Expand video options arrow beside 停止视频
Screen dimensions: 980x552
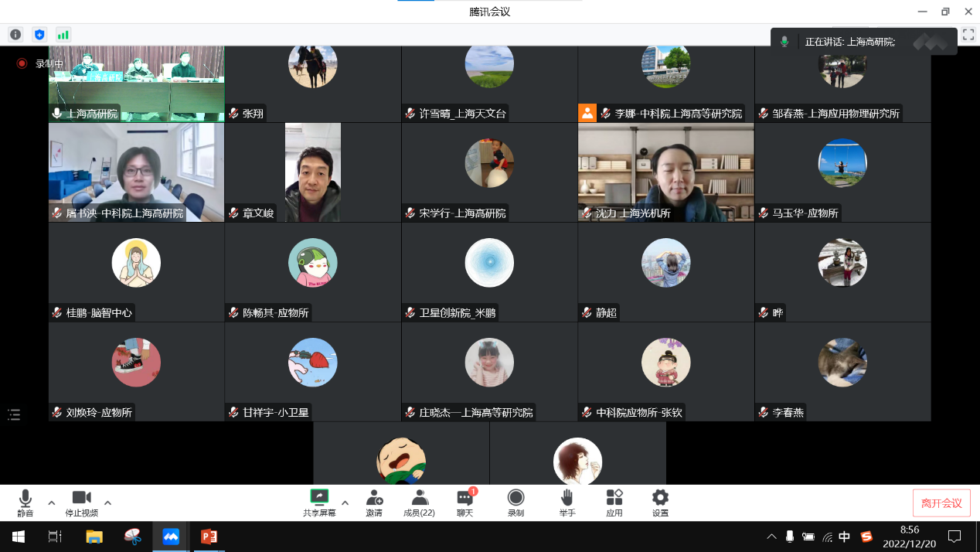pos(107,503)
